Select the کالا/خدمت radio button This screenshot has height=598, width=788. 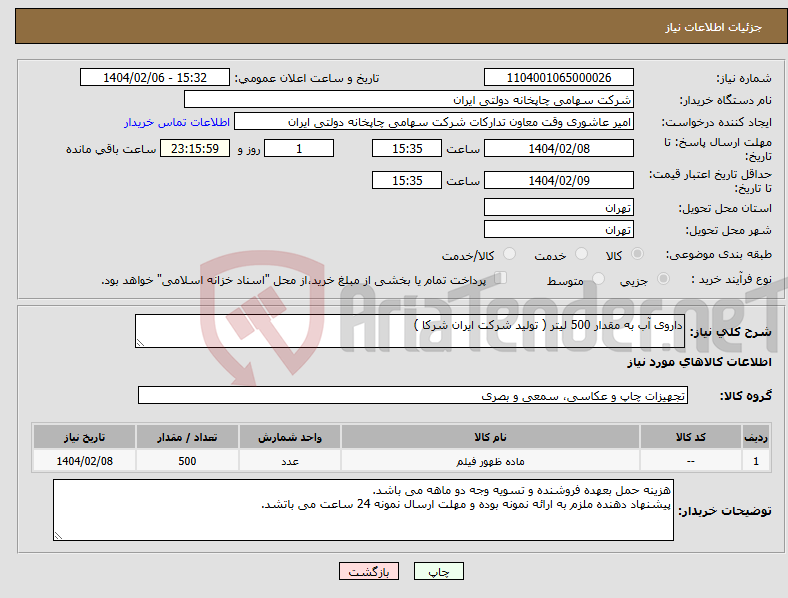coord(510,254)
